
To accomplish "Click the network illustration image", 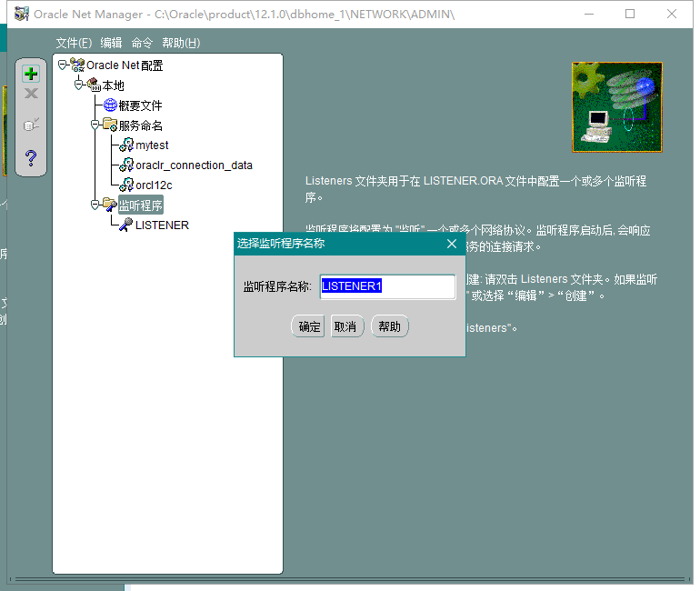I will click(x=617, y=107).
